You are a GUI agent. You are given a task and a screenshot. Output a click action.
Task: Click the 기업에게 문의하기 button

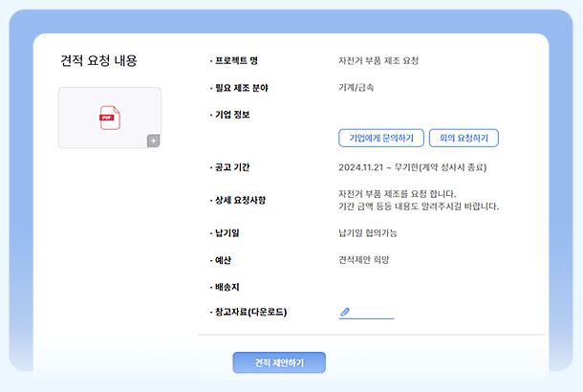click(x=380, y=139)
